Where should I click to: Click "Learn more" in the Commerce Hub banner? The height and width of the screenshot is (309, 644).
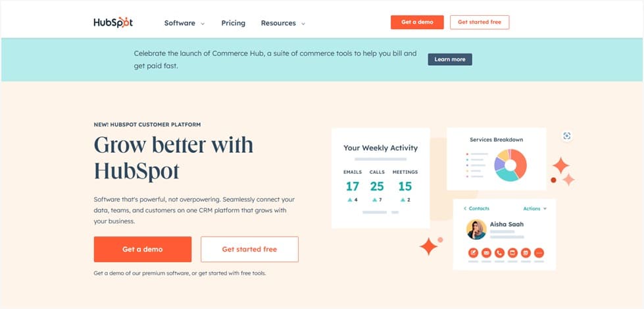pyautogui.click(x=450, y=59)
